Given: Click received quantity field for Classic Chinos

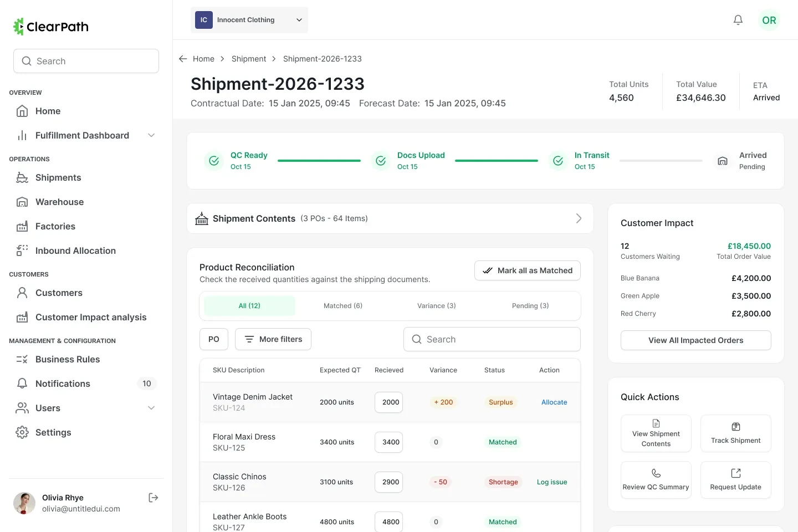Looking at the screenshot, I should point(389,482).
